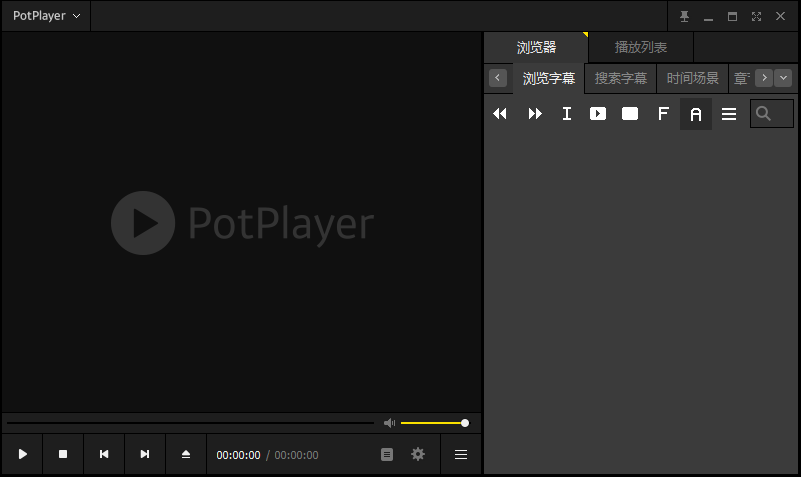Toggle the side panel with bottom hamburger
801x477 pixels.
click(461, 454)
